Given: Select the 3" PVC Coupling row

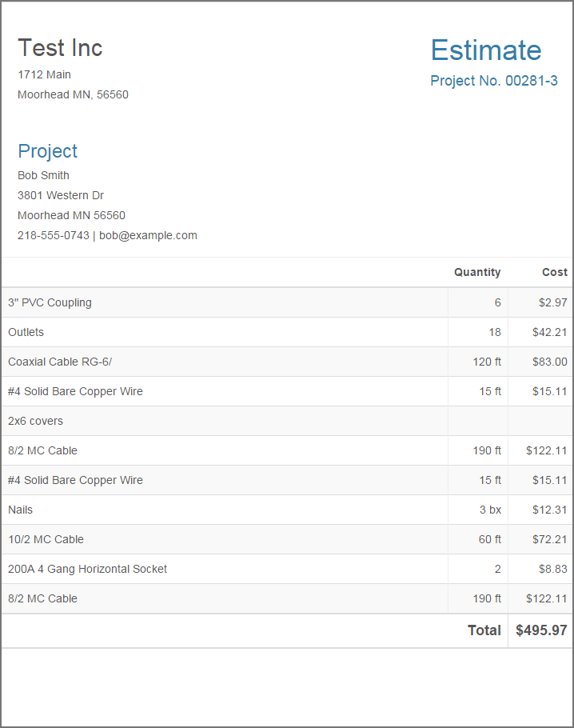Looking at the screenshot, I should pyautogui.click(x=287, y=302).
